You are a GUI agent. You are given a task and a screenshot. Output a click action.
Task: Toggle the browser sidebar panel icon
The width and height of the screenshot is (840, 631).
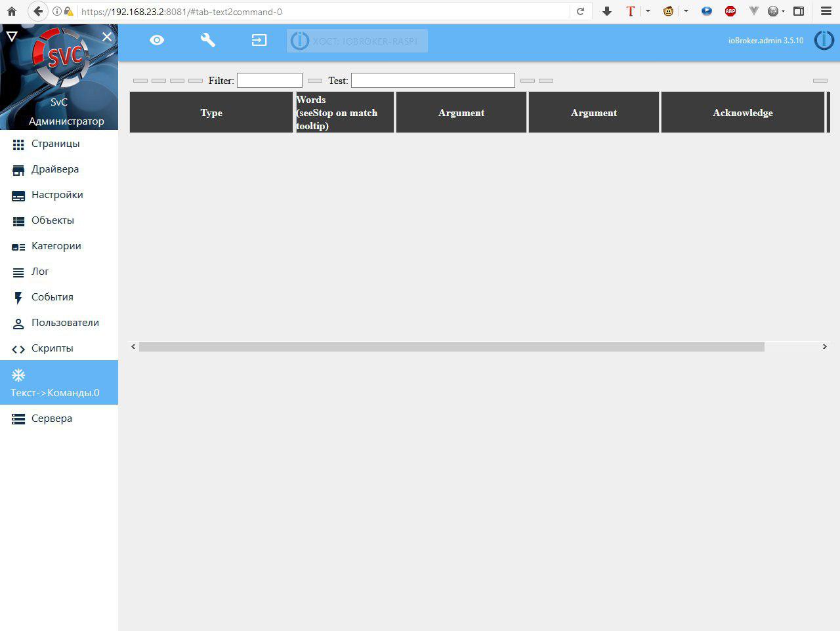(799, 11)
